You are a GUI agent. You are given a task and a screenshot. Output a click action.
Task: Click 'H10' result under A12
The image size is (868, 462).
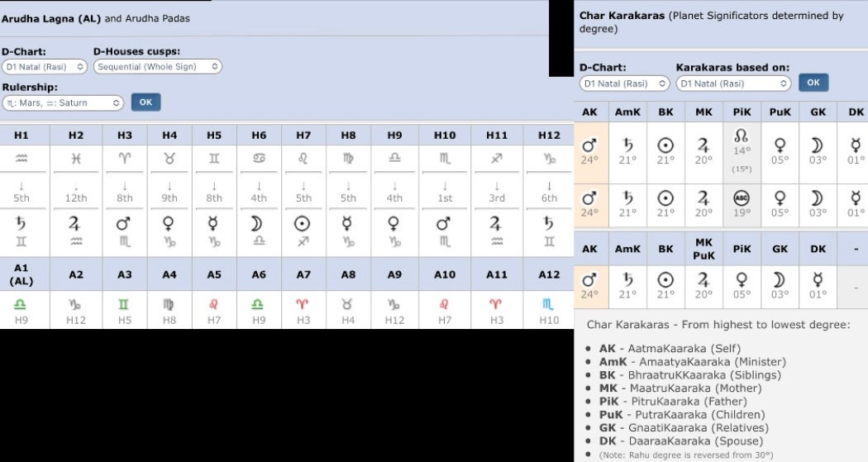(x=549, y=320)
